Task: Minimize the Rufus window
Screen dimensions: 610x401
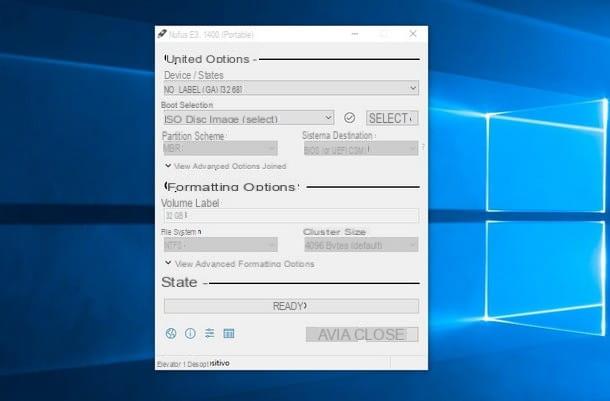Action: (x=355, y=34)
